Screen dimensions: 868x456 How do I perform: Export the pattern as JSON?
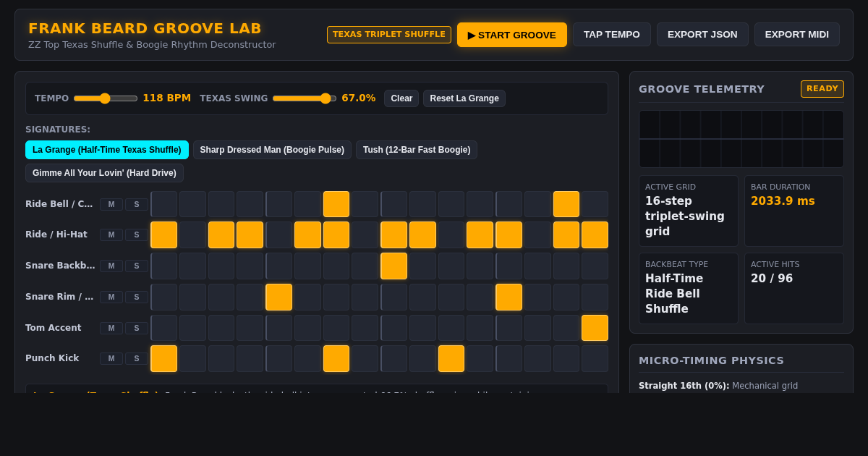pos(702,35)
